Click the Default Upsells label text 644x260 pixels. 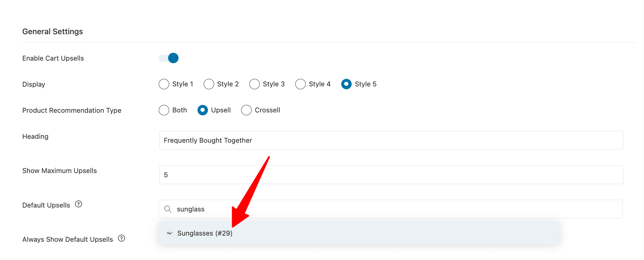[46, 205]
